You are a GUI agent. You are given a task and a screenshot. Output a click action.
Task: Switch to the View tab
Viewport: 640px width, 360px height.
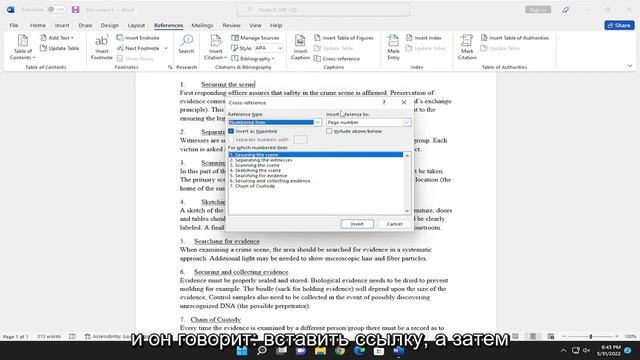pyautogui.click(x=255, y=25)
